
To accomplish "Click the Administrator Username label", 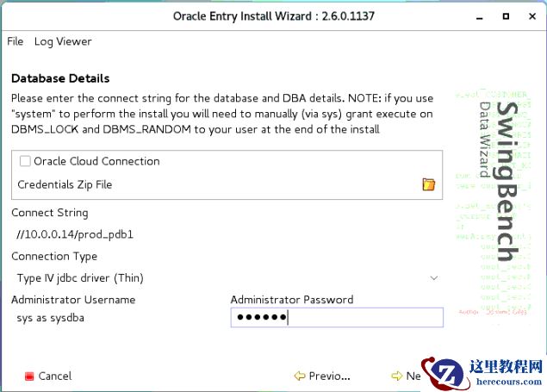I will point(73,300).
